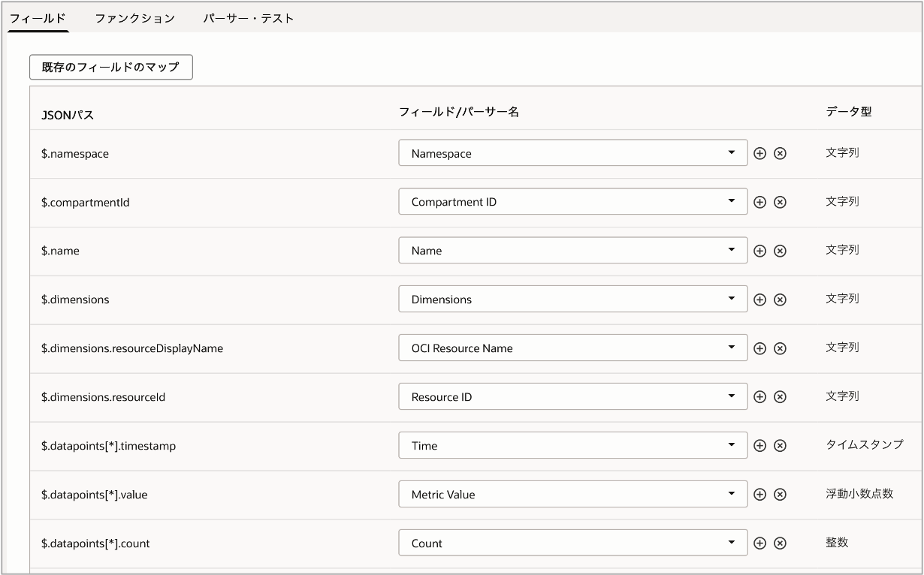Switch to the ファンクション tab
Viewport: 924px width, 575px height.
pos(134,18)
